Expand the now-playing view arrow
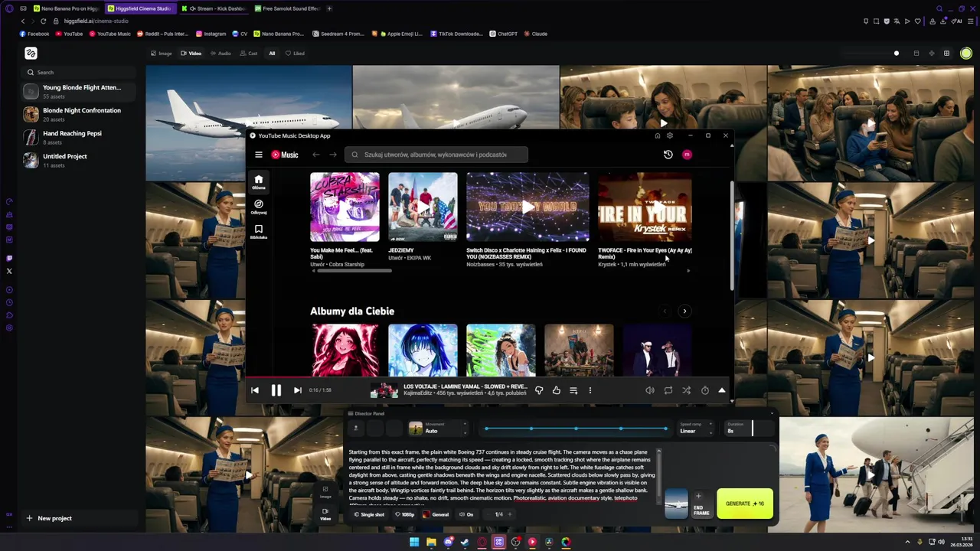 click(721, 390)
